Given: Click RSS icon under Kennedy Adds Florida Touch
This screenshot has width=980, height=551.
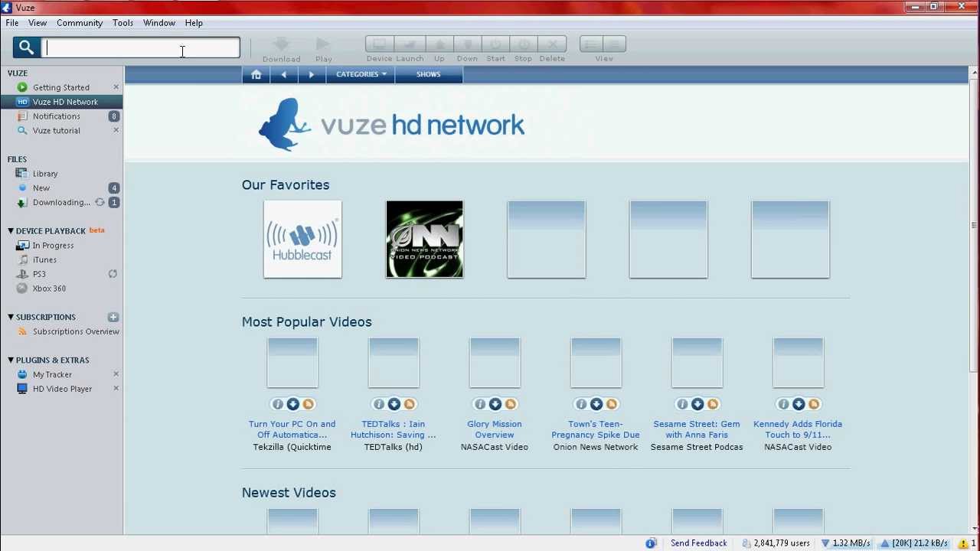Looking at the screenshot, I should [813, 404].
